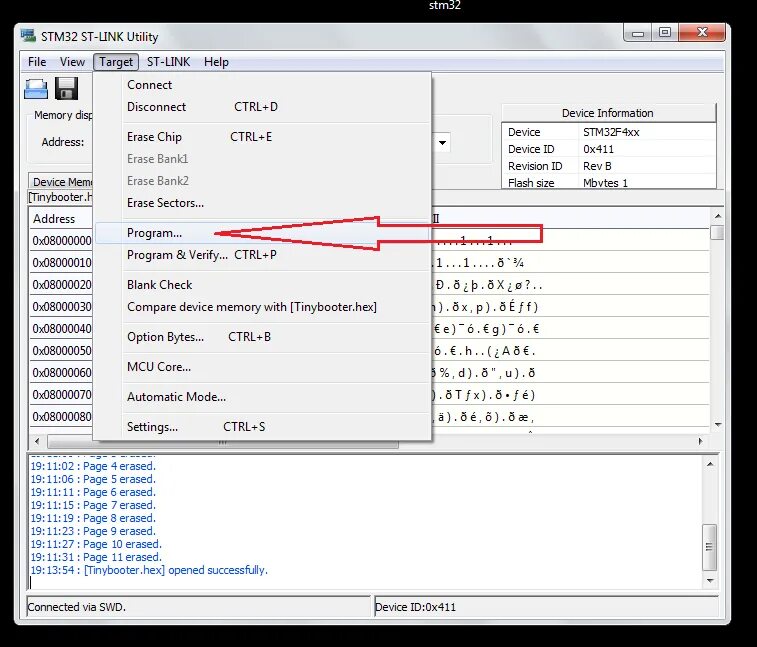Click the Open file toolbar icon
This screenshot has height=647, width=757.
click(x=36, y=89)
